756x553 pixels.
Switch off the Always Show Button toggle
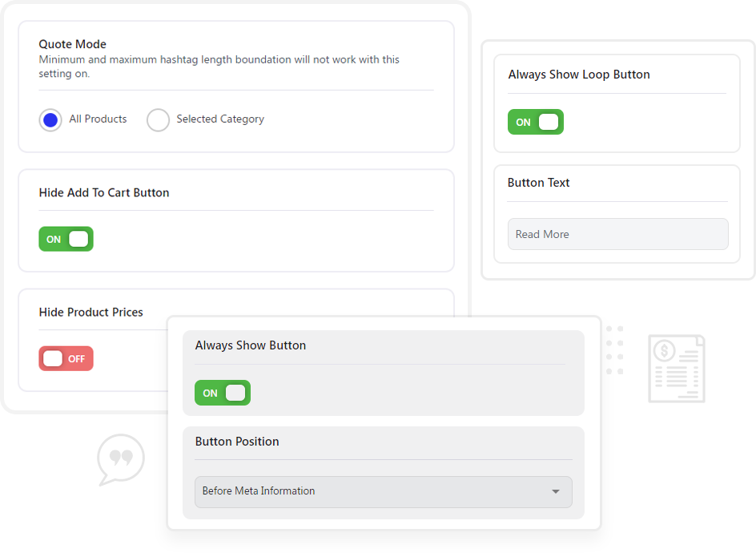click(x=223, y=393)
